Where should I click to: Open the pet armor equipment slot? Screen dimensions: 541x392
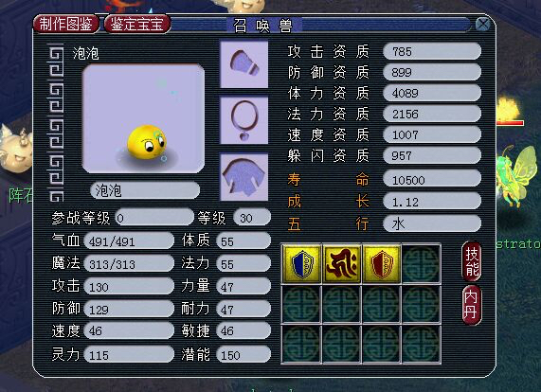click(243, 177)
